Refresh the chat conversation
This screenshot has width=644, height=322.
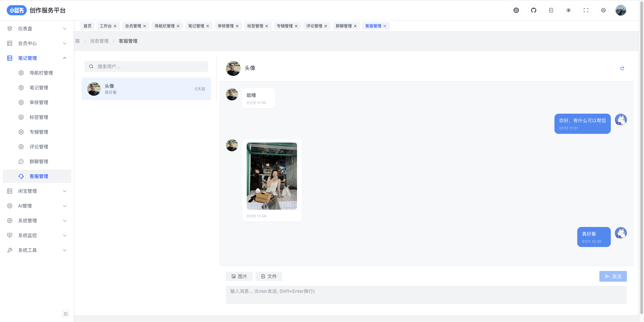(622, 68)
